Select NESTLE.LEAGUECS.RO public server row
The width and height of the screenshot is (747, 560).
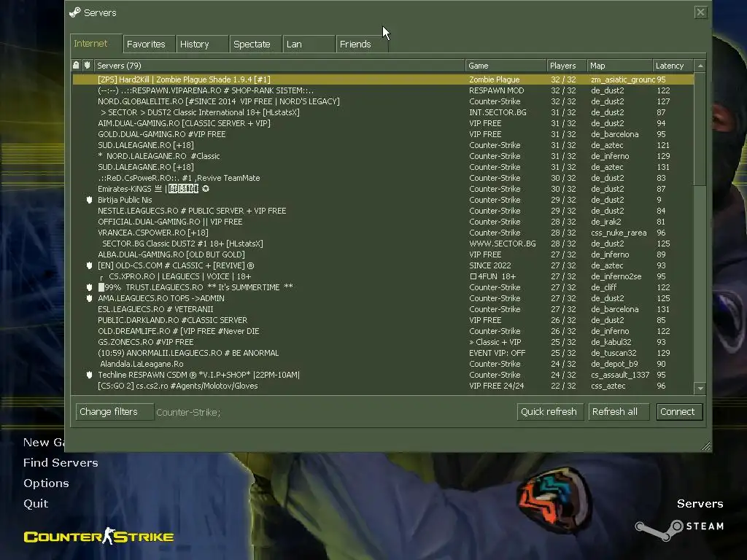(x=383, y=211)
